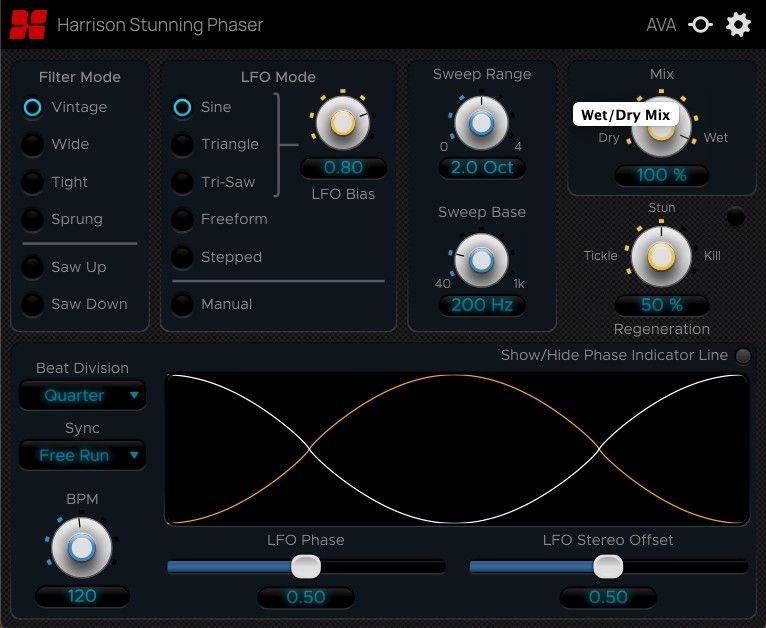Viewport: 766px width, 628px height.
Task: Click the Mix 100 % value field
Action: click(x=661, y=175)
